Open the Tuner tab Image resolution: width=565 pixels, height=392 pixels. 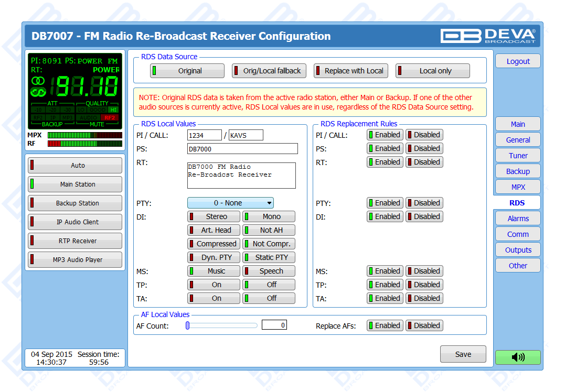[518, 156]
